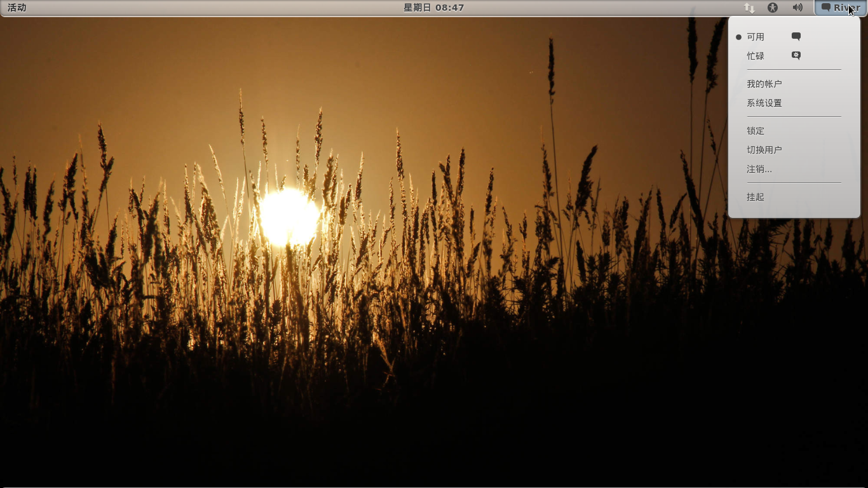Viewport: 868px width, 488px height.
Task: Open the universal access accessibility icon
Action: [x=773, y=8]
